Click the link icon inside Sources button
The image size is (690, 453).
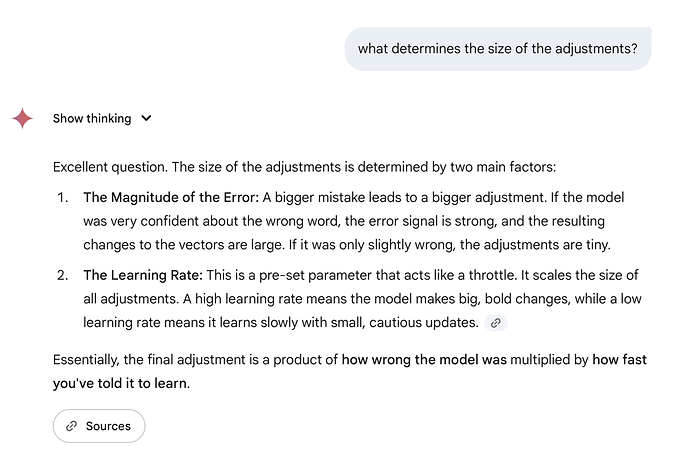tap(71, 426)
